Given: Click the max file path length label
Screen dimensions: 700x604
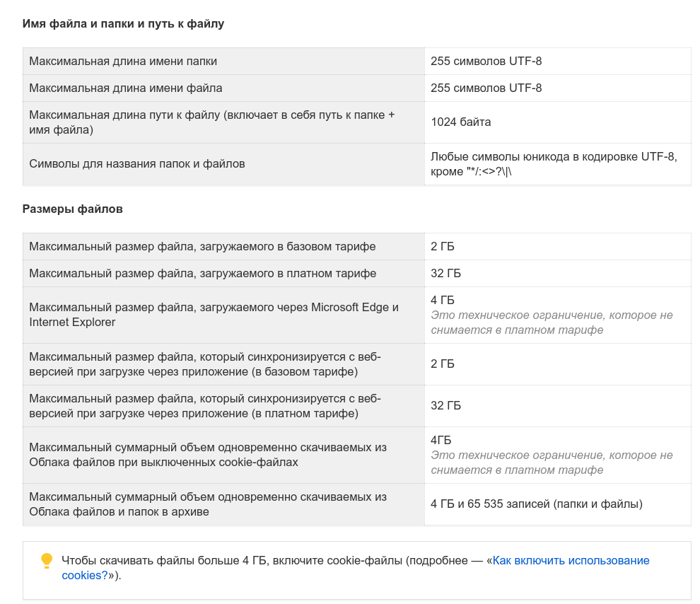Looking at the screenshot, I should point(212,122).
